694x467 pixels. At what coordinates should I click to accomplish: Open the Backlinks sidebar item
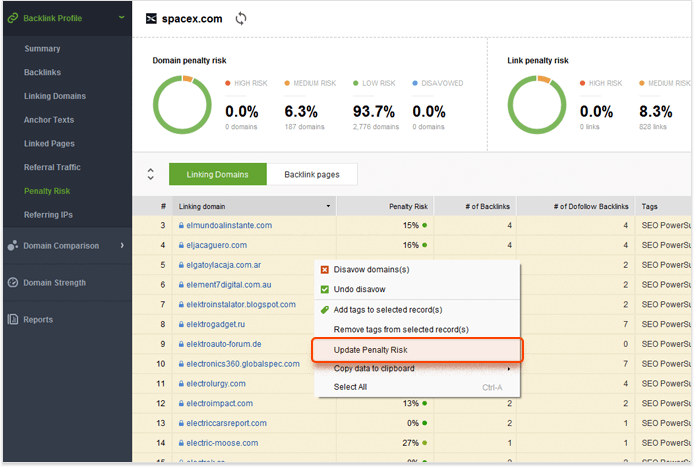point(42,72)
